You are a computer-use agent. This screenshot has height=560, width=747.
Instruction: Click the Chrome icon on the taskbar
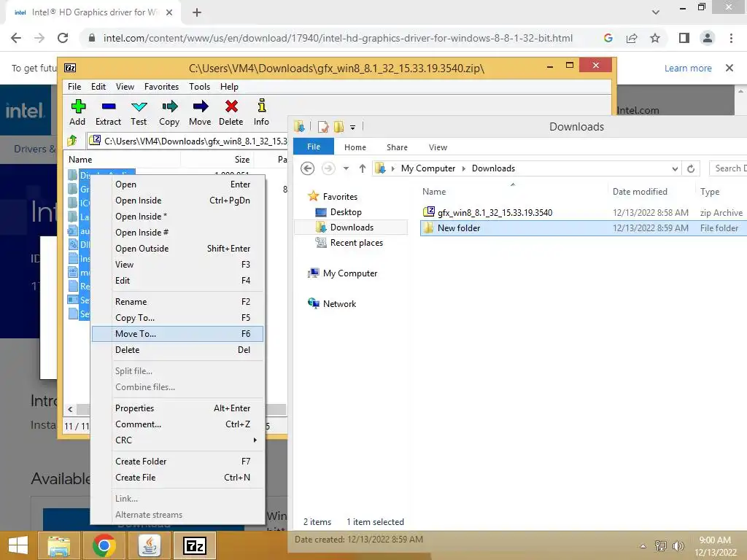104,545
